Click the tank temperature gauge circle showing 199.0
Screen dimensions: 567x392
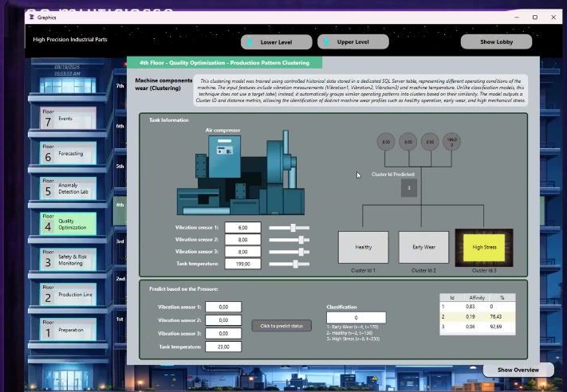click(x=451, y=142)
